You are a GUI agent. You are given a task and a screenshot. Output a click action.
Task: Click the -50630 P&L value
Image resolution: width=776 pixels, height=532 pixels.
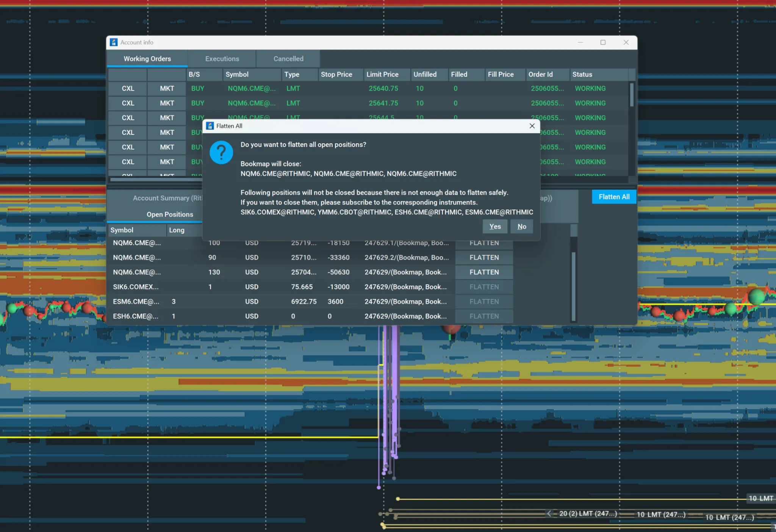pos(338,272)
